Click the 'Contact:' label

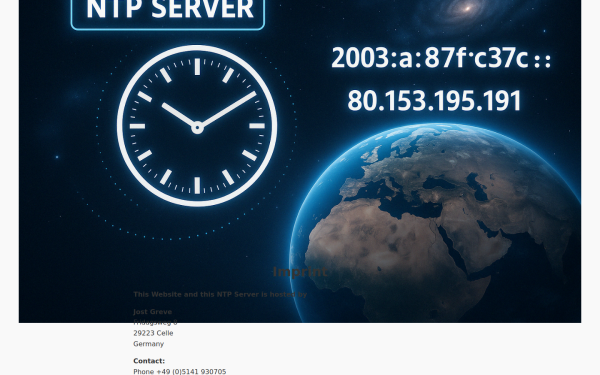tap(149, 361)
